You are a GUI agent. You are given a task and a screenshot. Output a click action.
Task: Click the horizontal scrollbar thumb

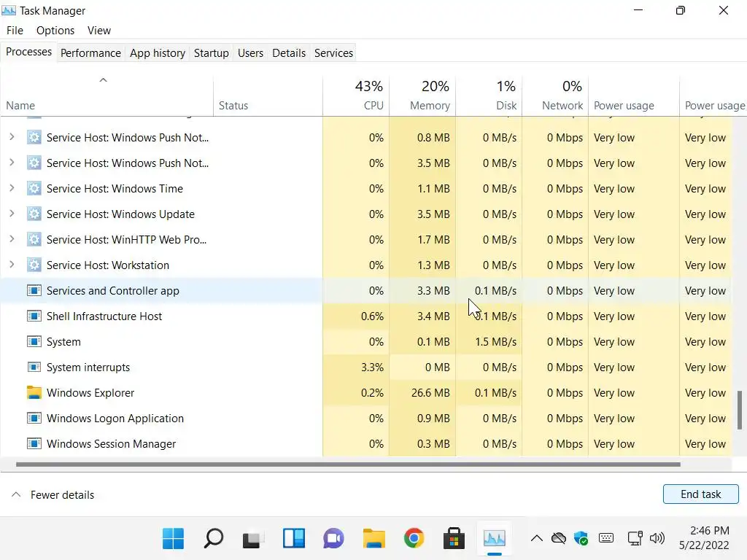coord(348,464)
